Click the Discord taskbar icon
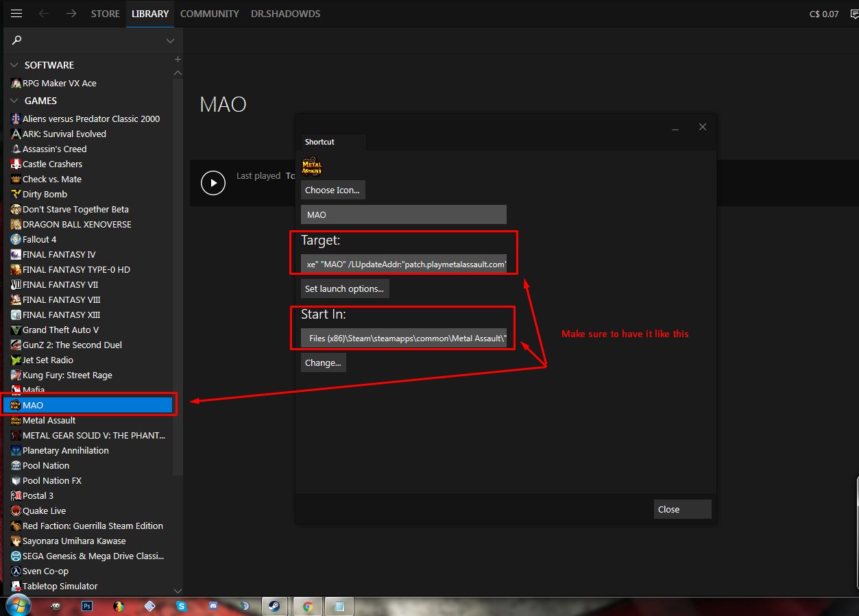This screenshot has height=616, width=859. click(213, 606)
